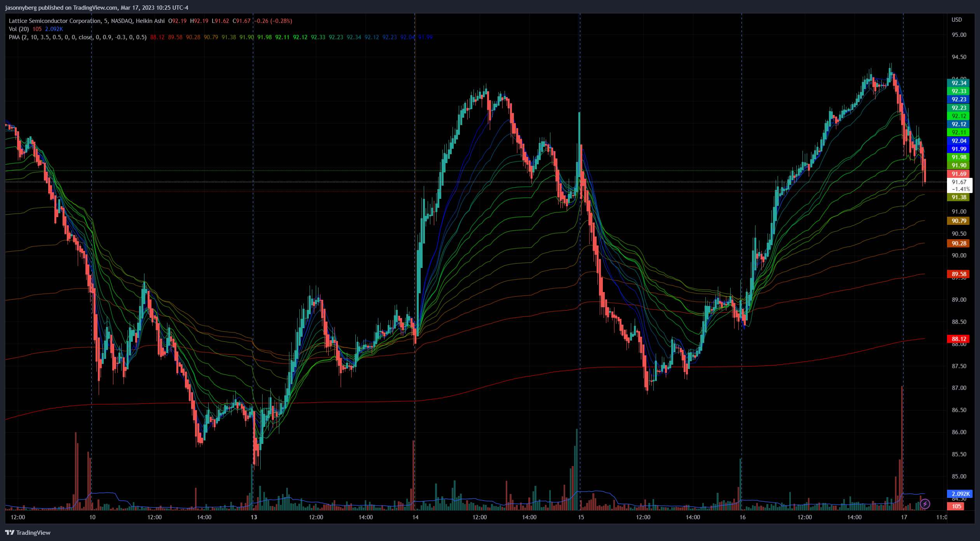The image size is (980, 541).
Task: Click the TradingView logo at bottom left
Action: point(28,532)
